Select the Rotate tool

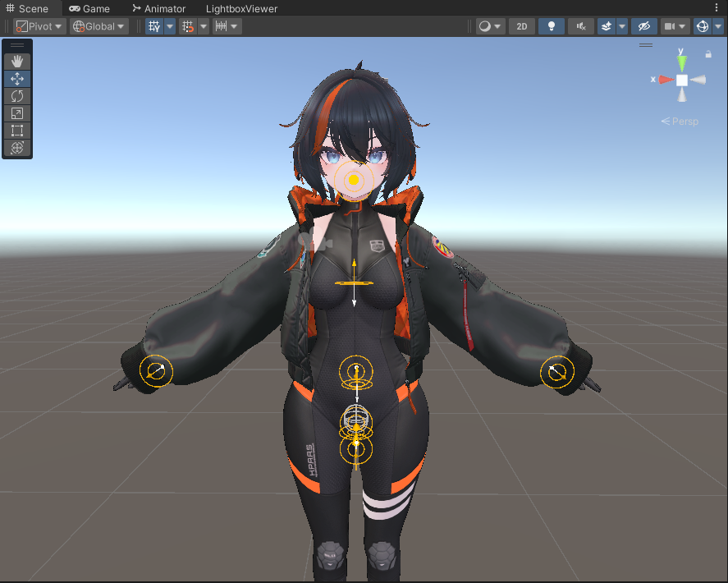tap(17, 96)
